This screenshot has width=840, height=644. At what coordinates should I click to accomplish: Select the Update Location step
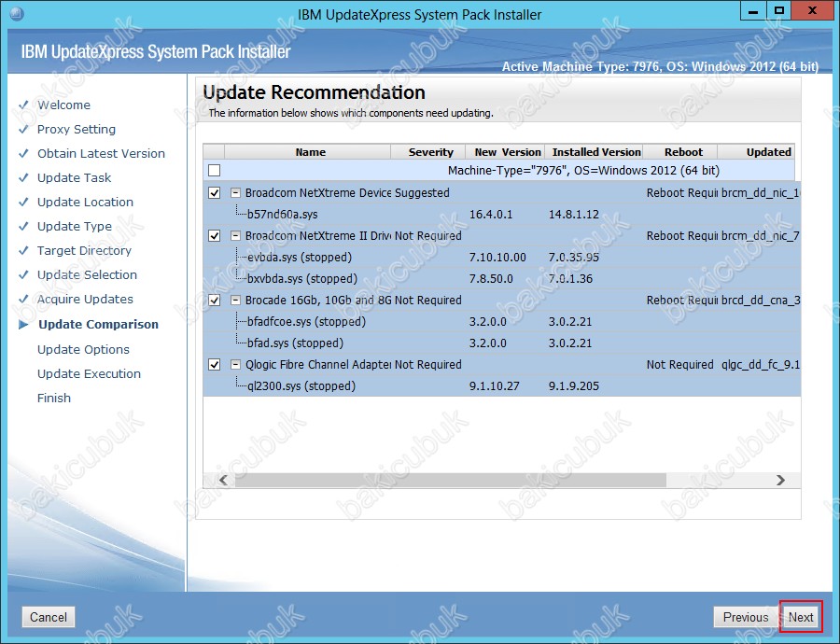tap(85, 202)
